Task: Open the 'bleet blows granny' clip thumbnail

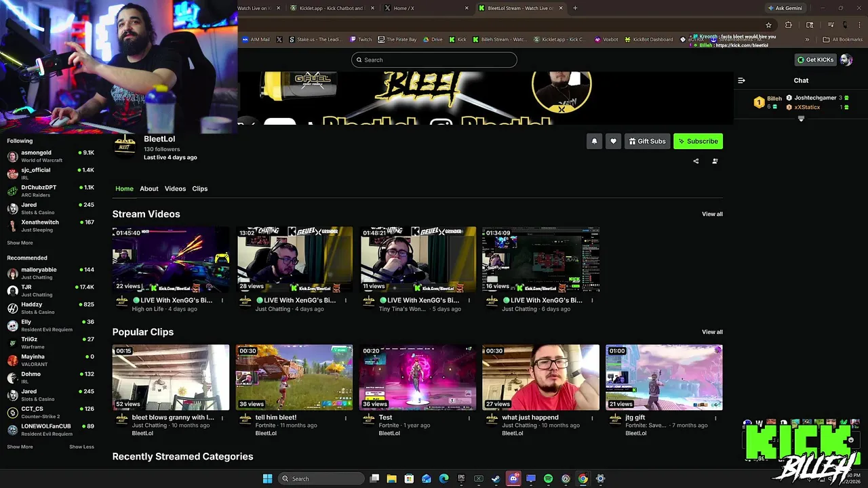Action: [171, 378]
